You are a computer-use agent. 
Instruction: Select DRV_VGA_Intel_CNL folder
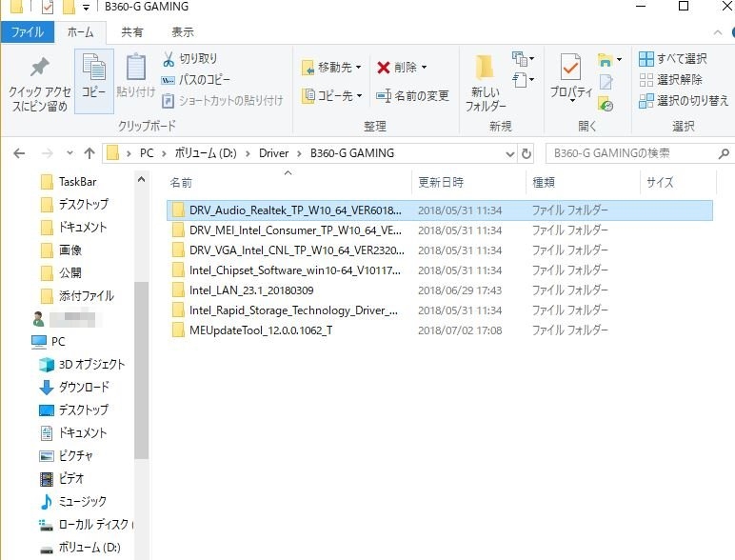point(440,250)
